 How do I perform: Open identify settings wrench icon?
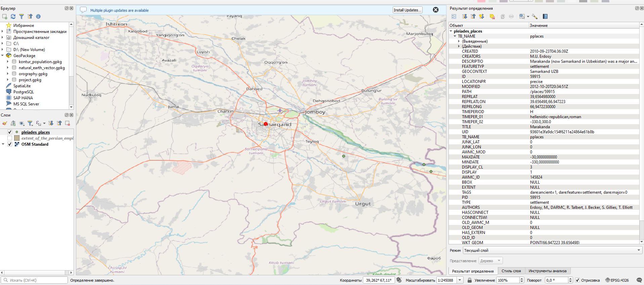pyautogui.click(x=535, y=16)
